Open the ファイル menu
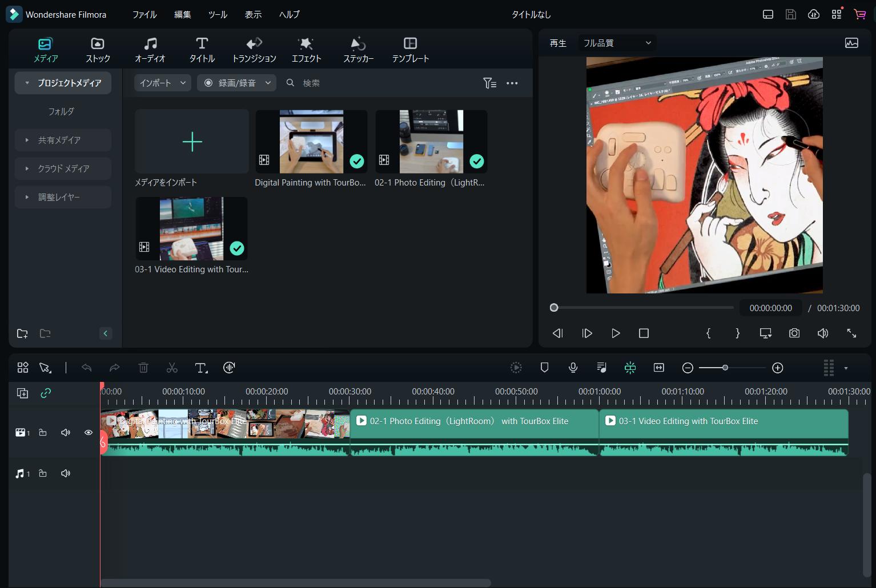Image resolution: width=876 pixels, height=588 pixels. pyautogui.click(x=144, y=14)
